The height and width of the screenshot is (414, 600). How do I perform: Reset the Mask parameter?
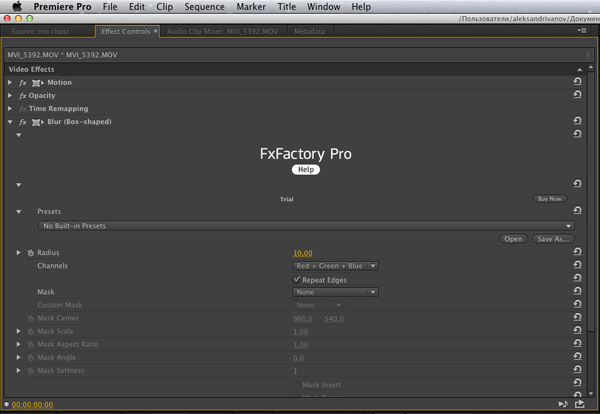[577, 291]
